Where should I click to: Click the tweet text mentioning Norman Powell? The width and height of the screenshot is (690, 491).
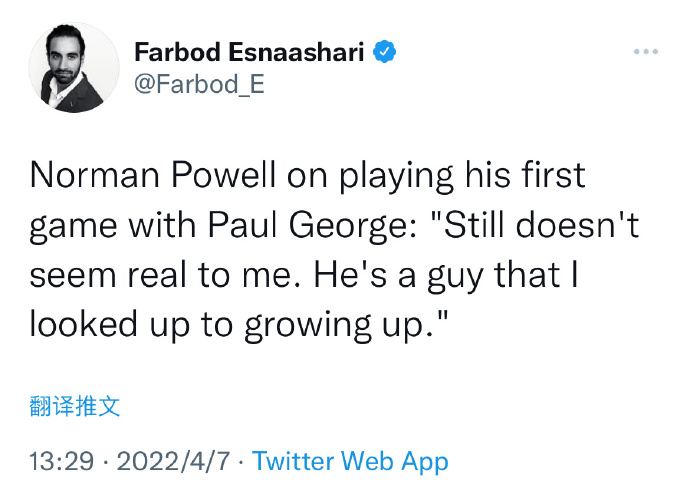pos(334,250)
